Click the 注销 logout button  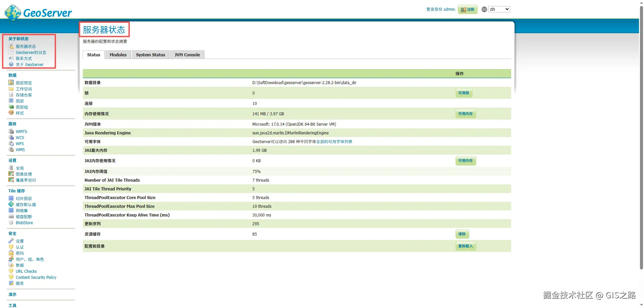(468, 9)
